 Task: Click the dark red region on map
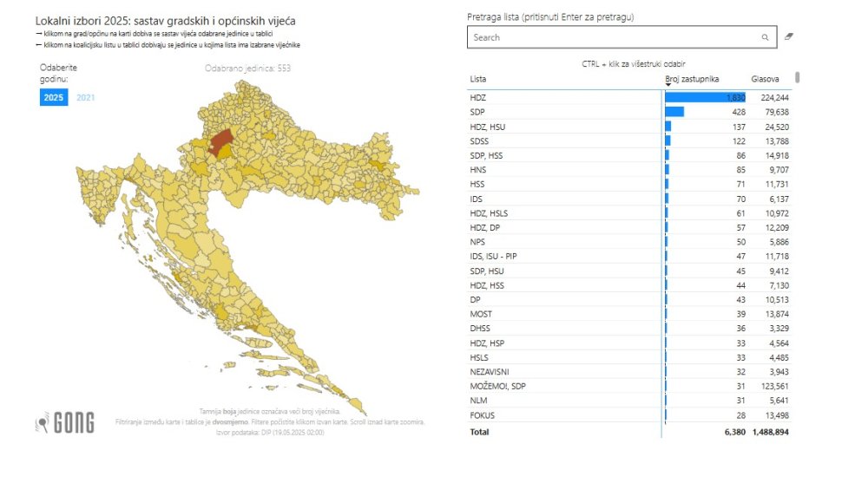click(x=220, y=141)
